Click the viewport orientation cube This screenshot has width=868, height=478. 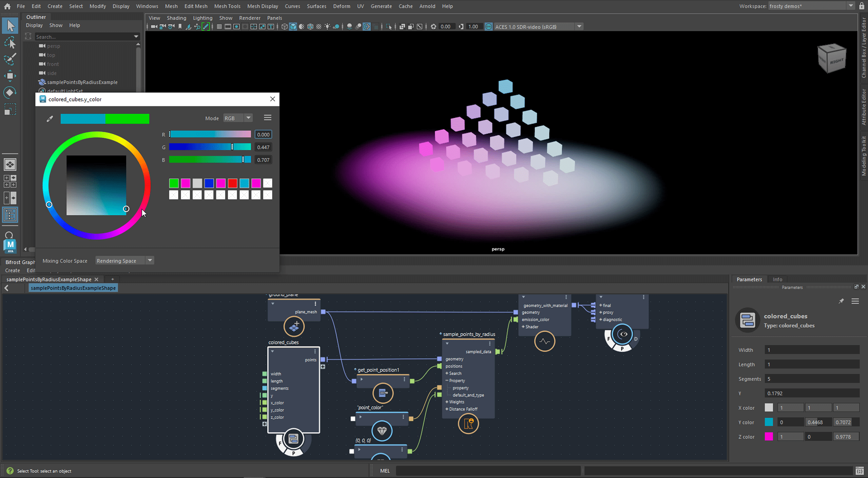[832, 59]
